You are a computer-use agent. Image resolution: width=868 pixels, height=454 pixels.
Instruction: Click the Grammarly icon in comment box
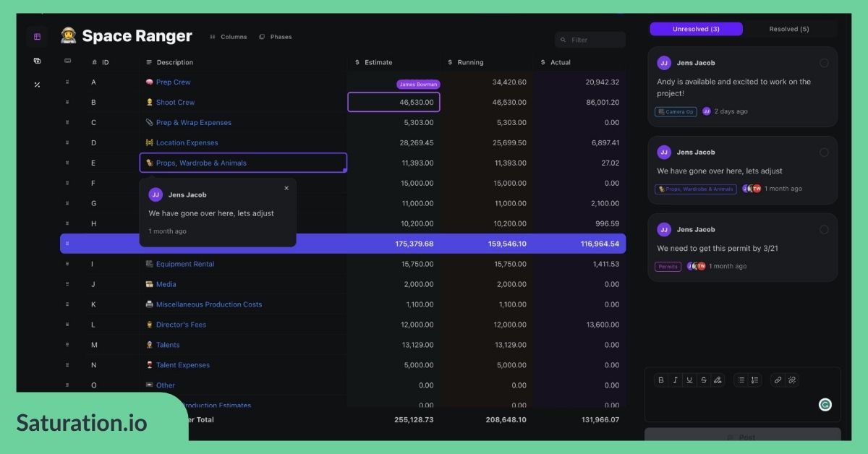825,405
